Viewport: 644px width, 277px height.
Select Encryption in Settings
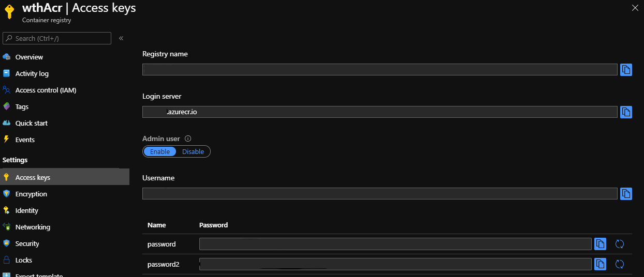click(31, 194)
